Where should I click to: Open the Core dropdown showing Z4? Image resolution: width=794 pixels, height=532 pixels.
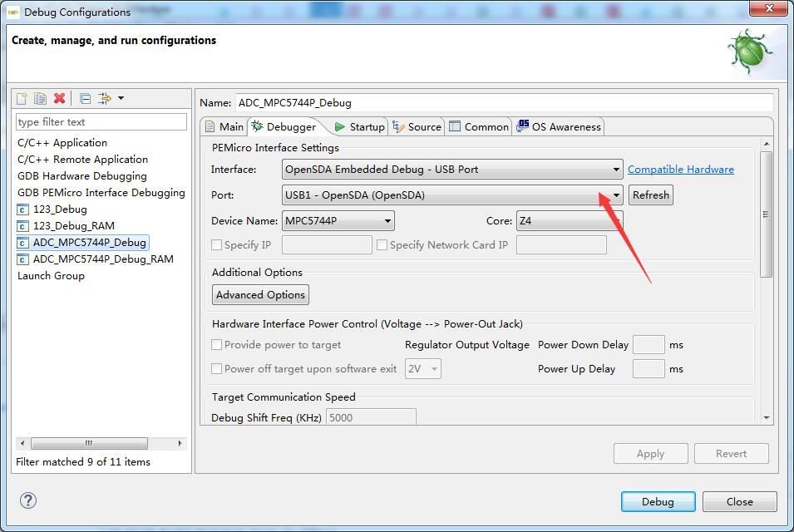[570, 220]
